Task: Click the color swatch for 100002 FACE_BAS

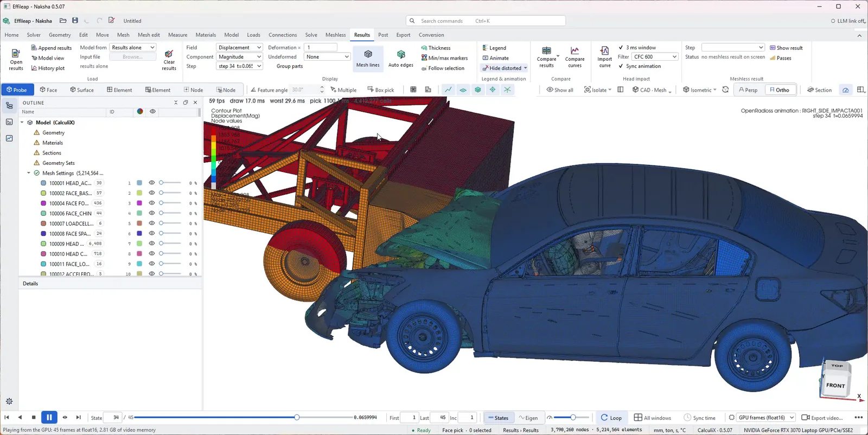Action: pyautogui.click(x=139, y=193)
